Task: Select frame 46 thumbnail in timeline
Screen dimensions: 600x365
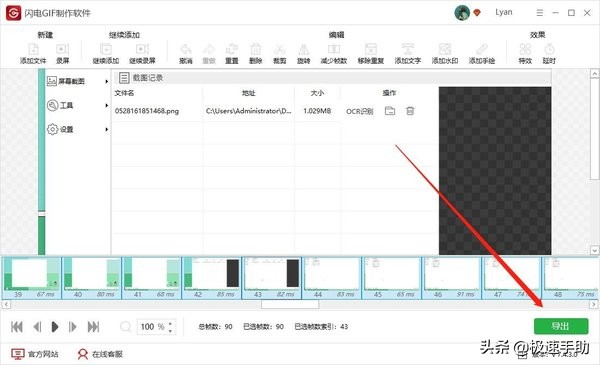Action: (x=452, y=278)
